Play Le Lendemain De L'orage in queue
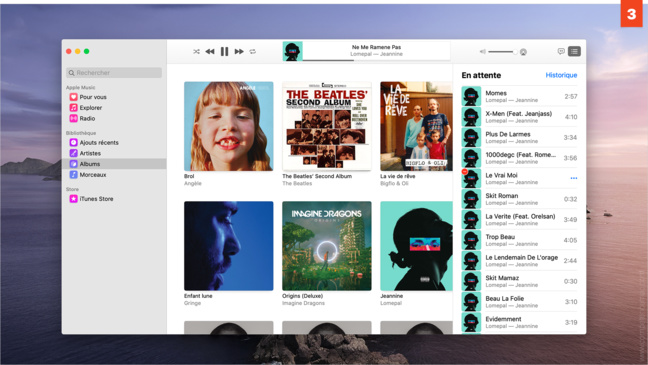The width and height of the screenshot is (648, 365). click(519, 260)
